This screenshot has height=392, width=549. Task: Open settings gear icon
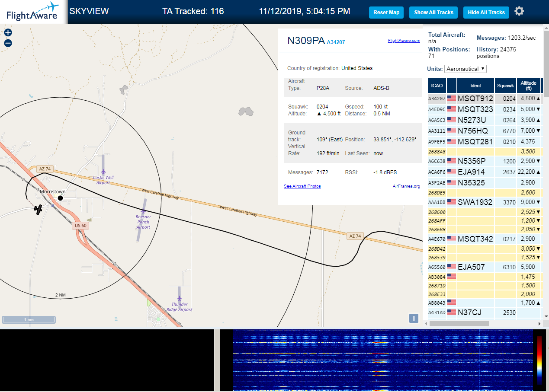519,11
